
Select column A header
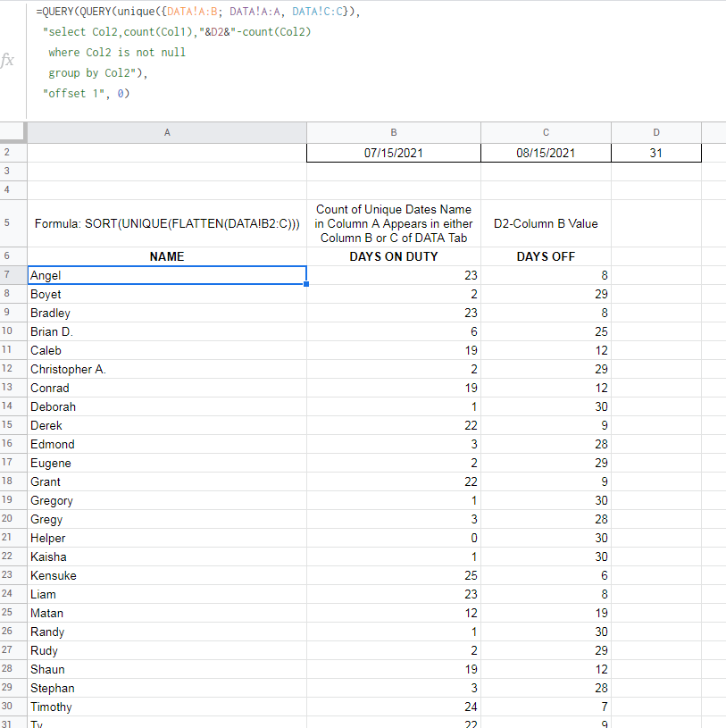(167, 132)
